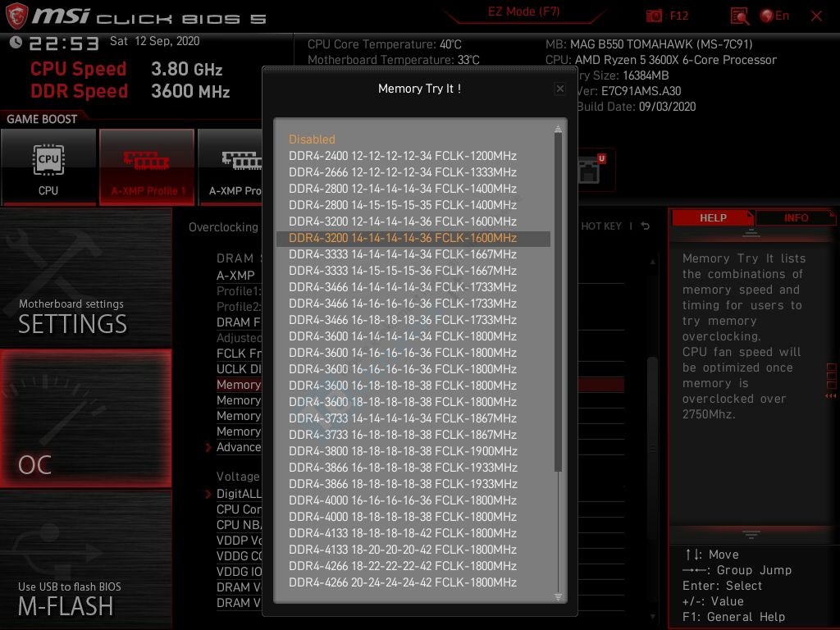Pick DDR4-4266 20-24-24-24-42 FCLK-1800MHz
This screenshot has height=630, width=840.
click(413, 583)
